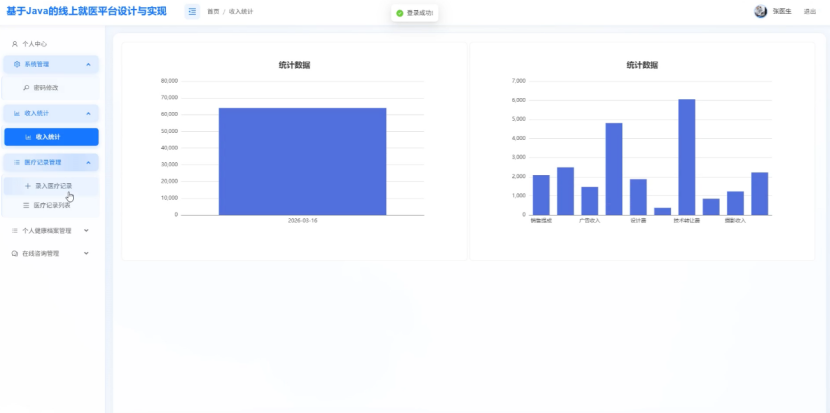This screenshot has height=413, width=830.
Task: Open the 个人健康档案管理 menu label
Action: 47,231
